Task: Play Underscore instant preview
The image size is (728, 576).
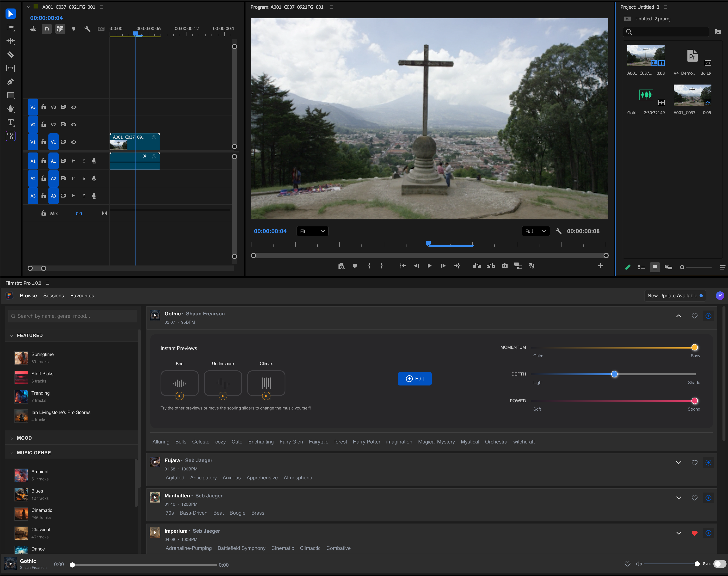Action: click(223, 396)
